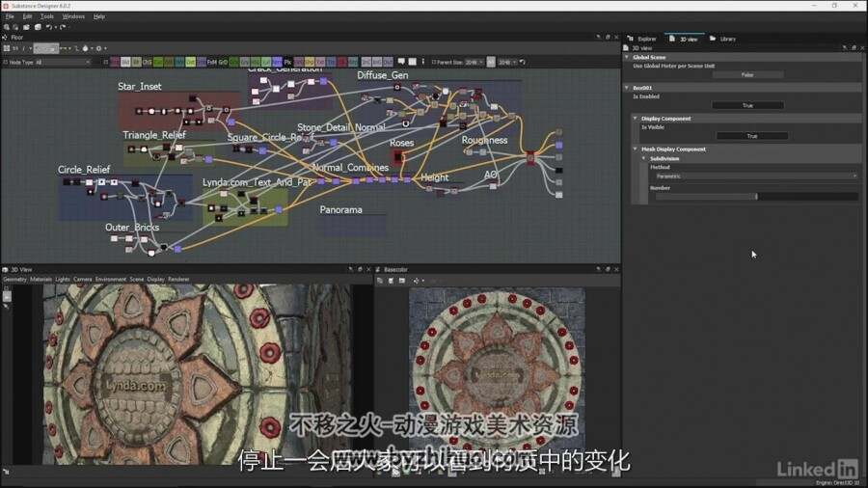Click the circle gear icon in graph toolbar
The width and height of the screenshot is (868, 488).
(99, 48)
